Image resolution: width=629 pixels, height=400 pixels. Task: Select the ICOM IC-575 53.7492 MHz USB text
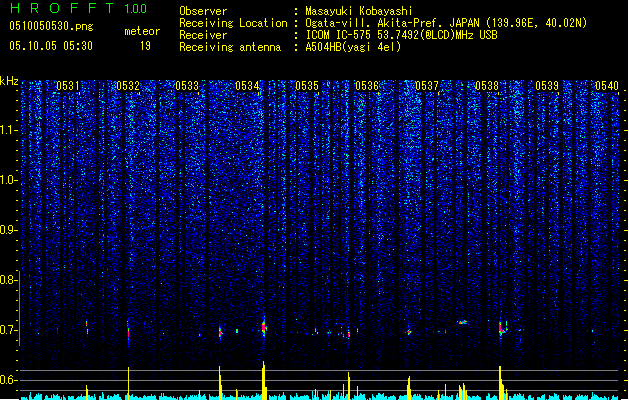[x=401, y=35]
